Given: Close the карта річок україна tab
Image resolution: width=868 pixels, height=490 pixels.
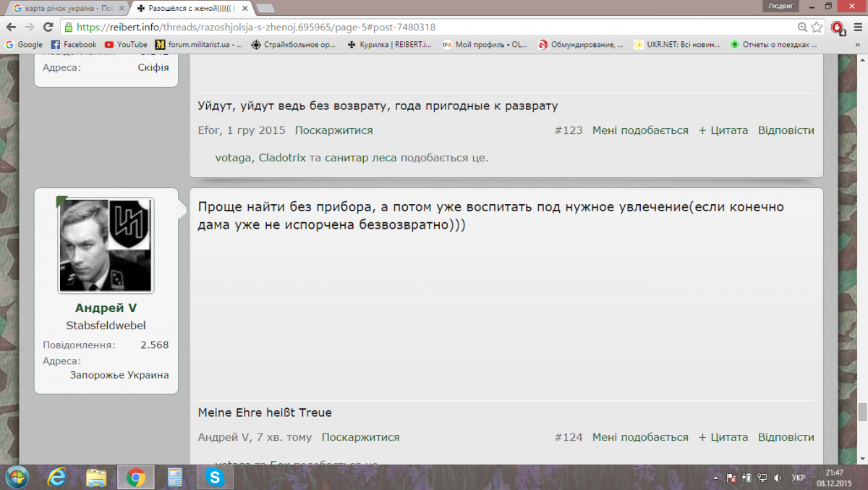Looking at the screenshot, I should (x=122, y=8).
